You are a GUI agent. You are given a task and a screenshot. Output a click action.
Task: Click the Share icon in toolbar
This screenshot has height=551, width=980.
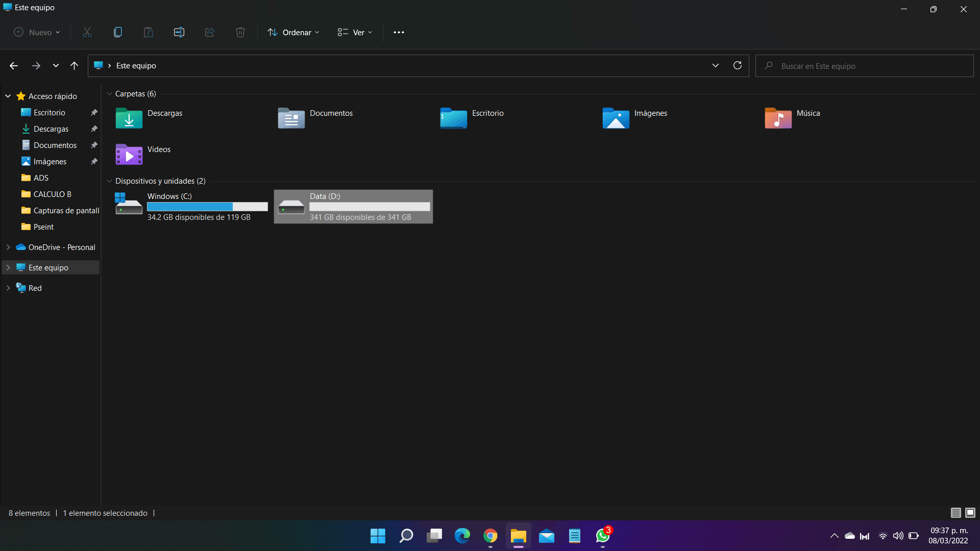click(210, 32)
